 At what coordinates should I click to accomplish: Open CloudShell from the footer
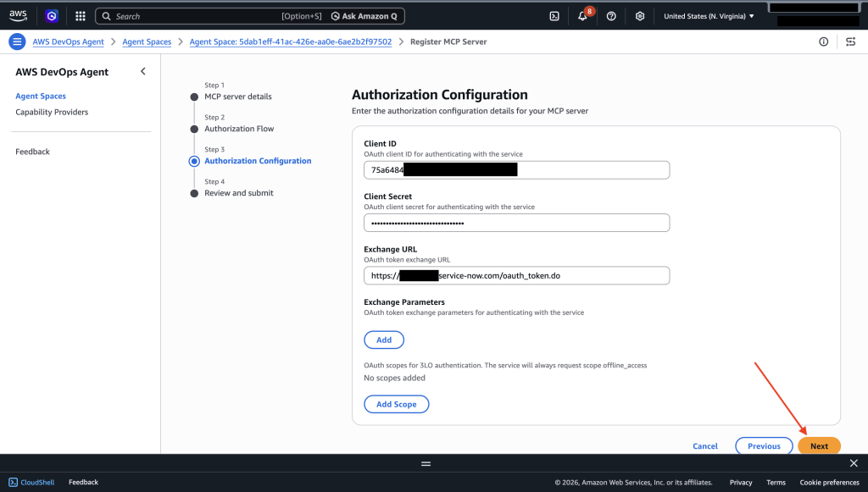click(x=31, y=482)
